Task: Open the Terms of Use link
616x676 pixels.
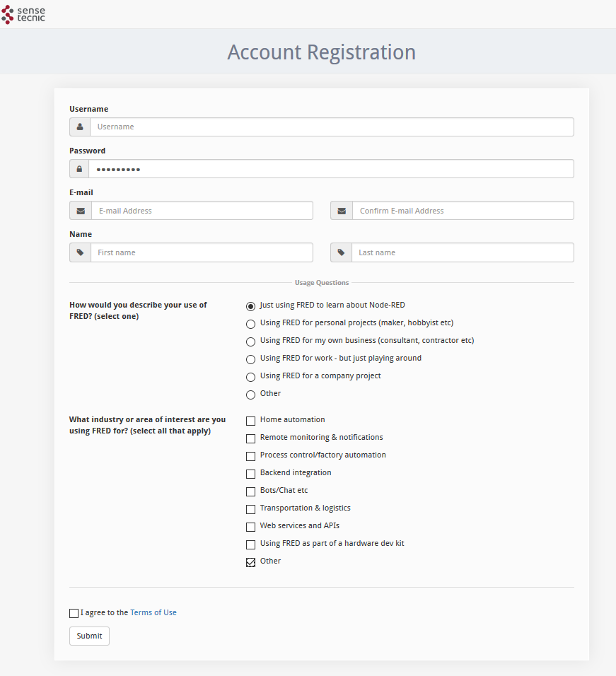Action: point(153,612)
